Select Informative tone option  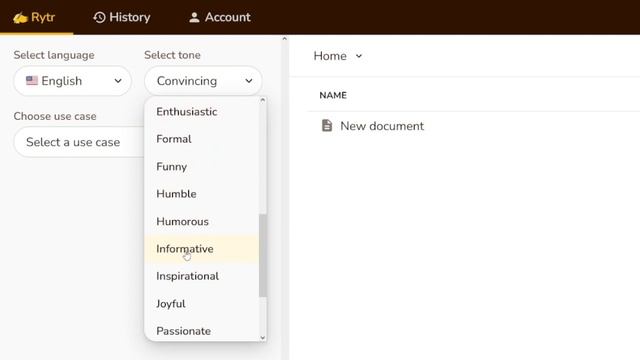202,249
